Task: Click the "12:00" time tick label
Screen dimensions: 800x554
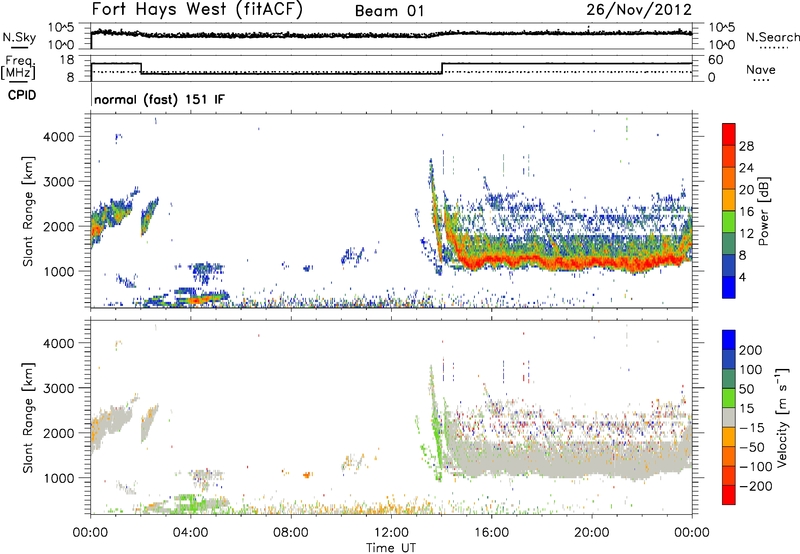Action: 391,533
